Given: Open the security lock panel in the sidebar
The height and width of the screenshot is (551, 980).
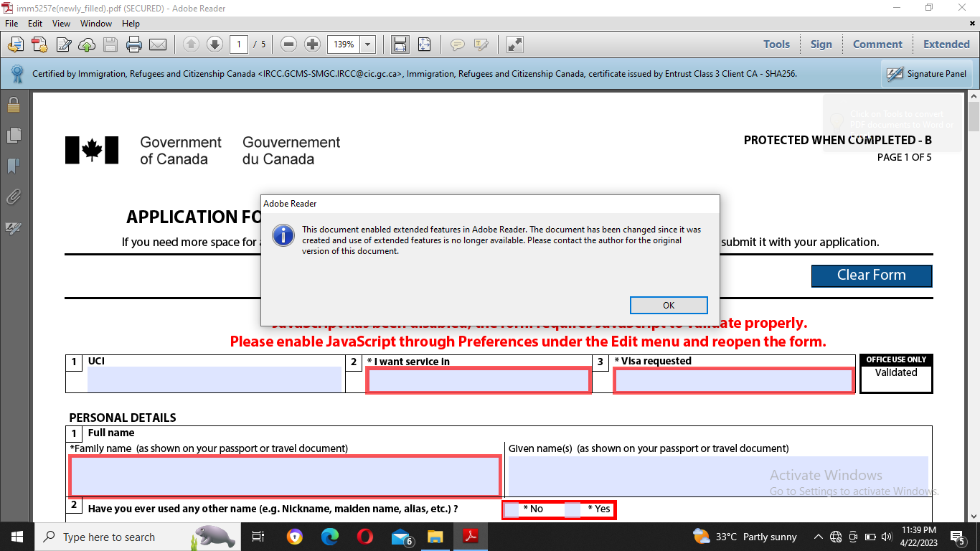Looking at the screenshot, I should 13,105.
